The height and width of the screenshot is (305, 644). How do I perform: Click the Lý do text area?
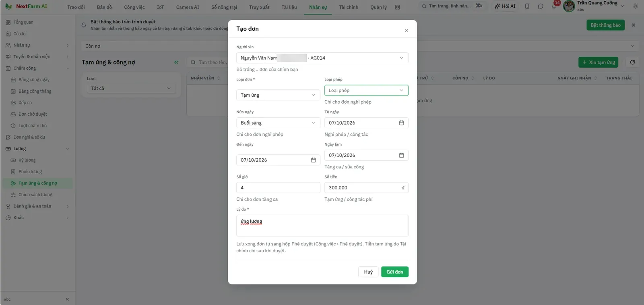[x=322, y=226]
